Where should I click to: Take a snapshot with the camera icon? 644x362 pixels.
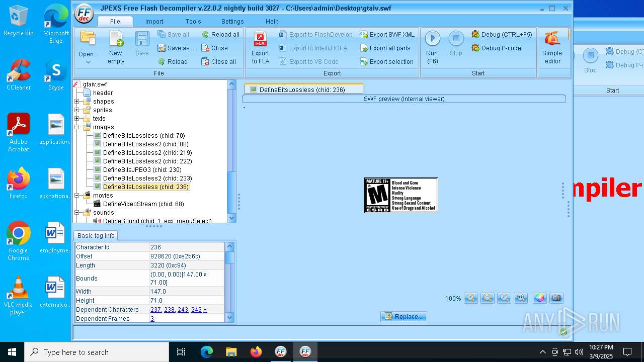tap(556, 298)
